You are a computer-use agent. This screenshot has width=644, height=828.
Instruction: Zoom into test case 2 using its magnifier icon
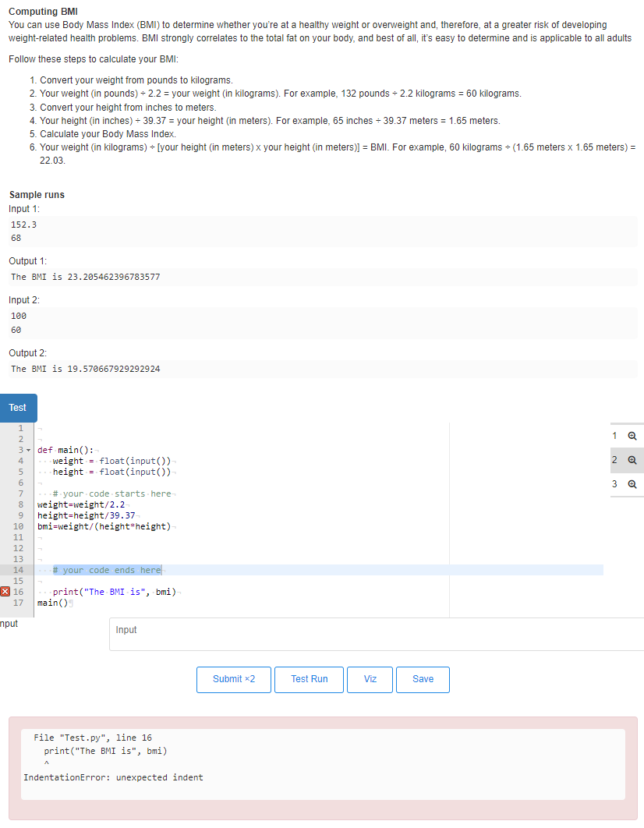[x=632, y=459]
